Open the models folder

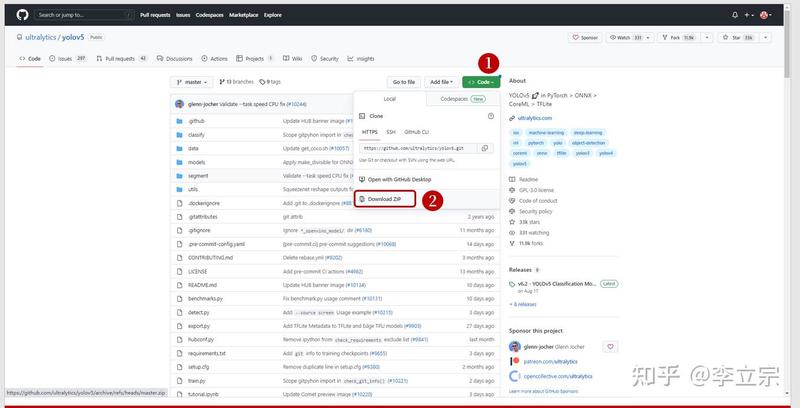pos(196,162)
